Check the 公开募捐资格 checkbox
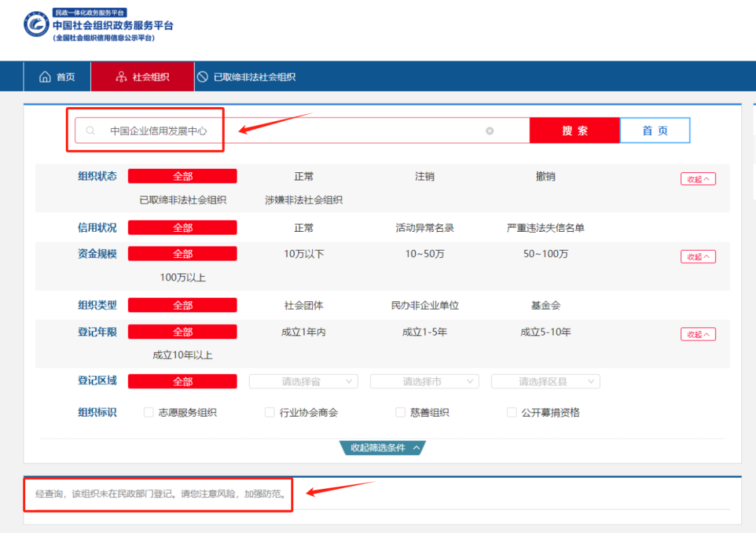This screenshot has height=533, width=756. [512, 413]
